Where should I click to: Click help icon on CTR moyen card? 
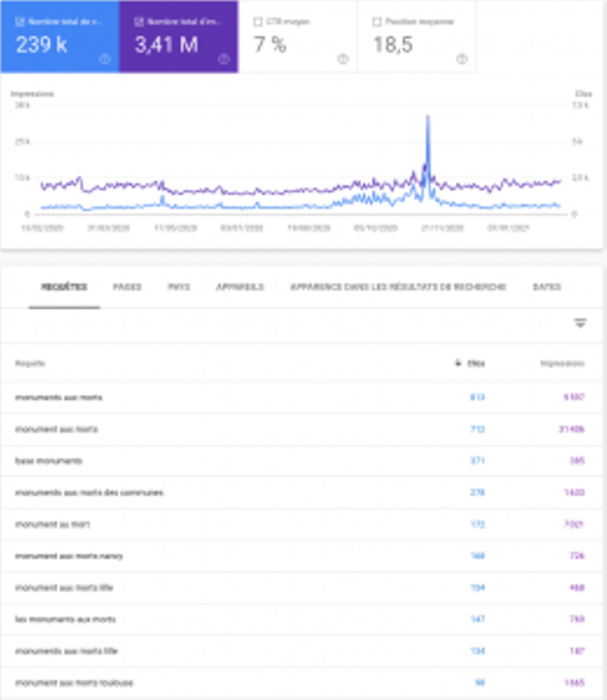click(343, 59)
